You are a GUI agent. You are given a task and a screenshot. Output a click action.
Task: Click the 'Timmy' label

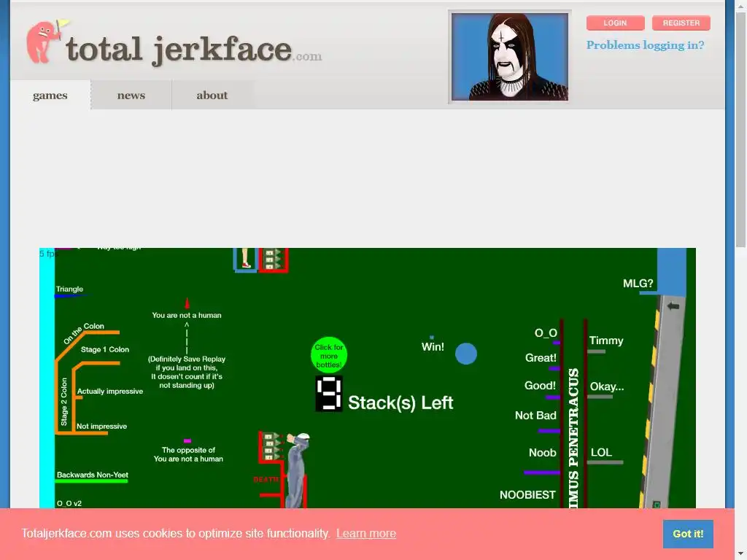606,341
